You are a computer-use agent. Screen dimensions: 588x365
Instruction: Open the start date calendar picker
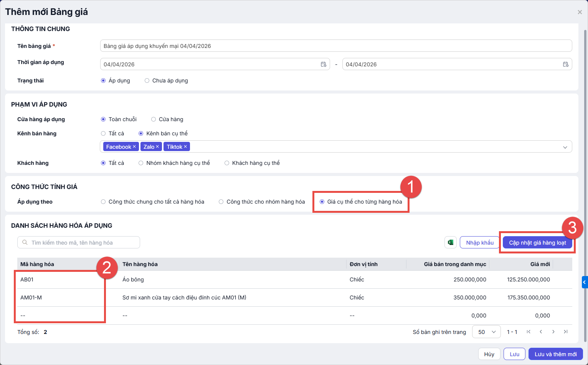(324, 64)
